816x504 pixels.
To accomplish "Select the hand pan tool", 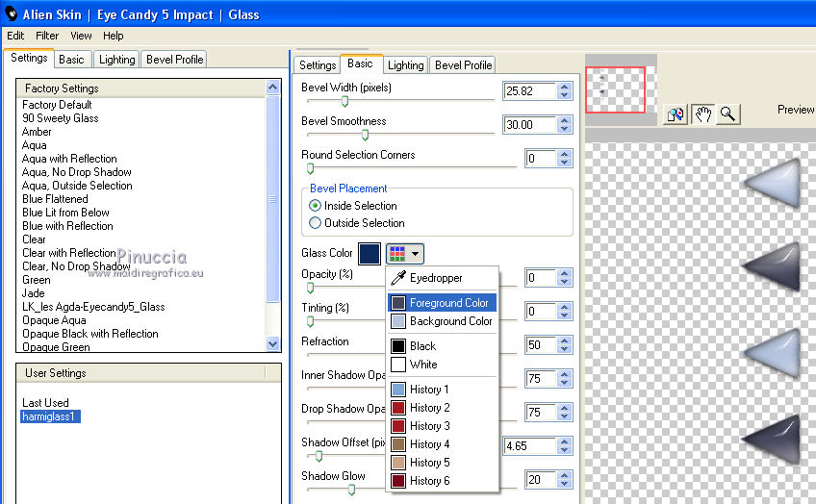I will pyautogui.click(x=702, y=113).
